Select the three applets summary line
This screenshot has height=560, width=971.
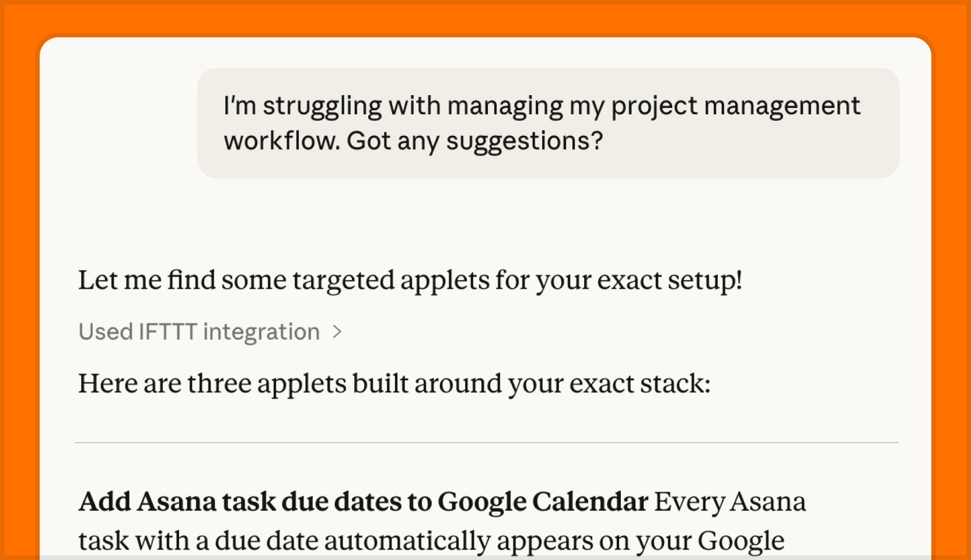394,383
